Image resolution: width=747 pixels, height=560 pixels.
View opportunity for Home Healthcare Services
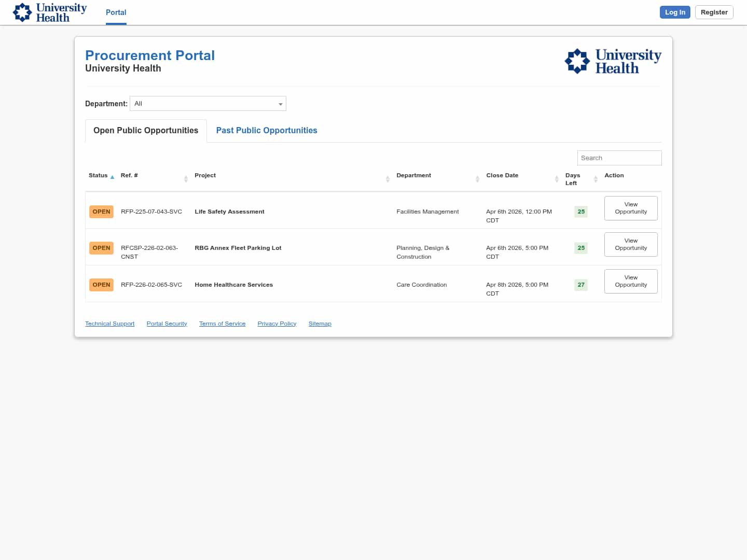pyautogui.click(x=631, y=281)
